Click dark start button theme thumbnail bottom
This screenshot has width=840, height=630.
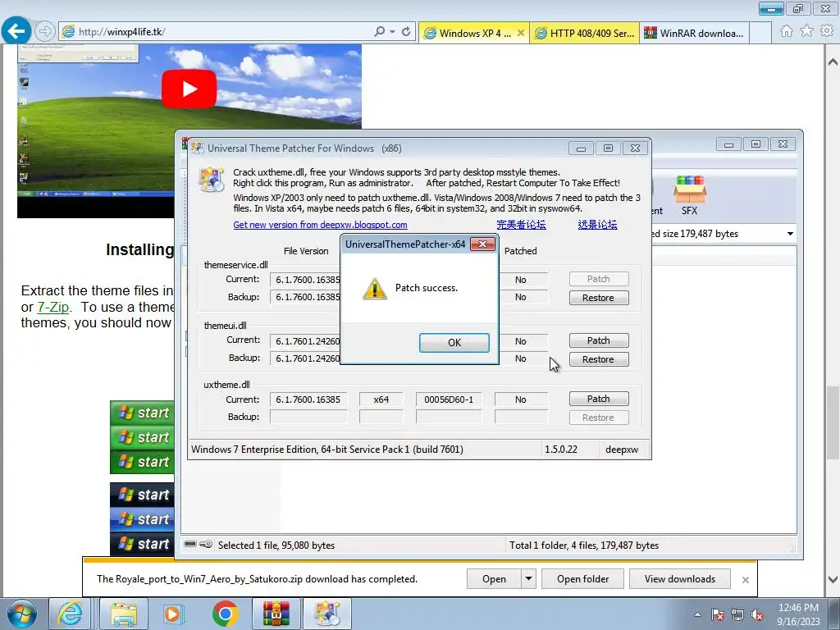tap(143, 544)
